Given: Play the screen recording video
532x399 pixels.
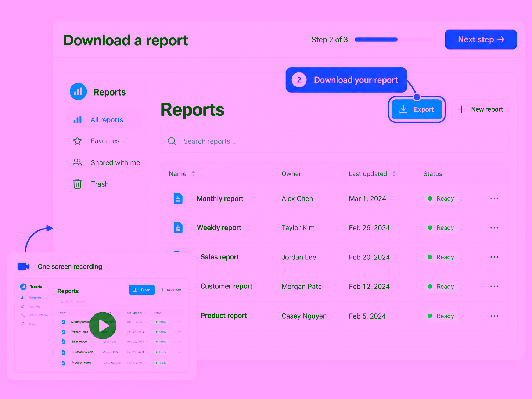Looking at the screenshot, I should [103, 326].
